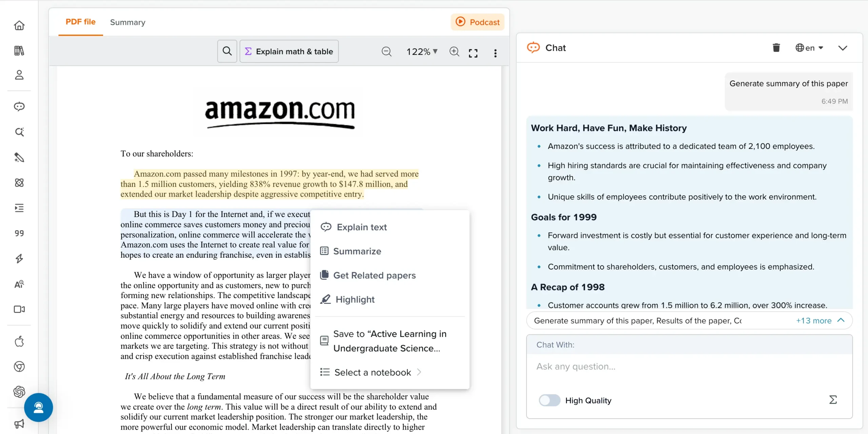Open the citation quotes icon in sidebar
Image resolution: width=868 pixels, height=434 pixels.
click(19, 233)
